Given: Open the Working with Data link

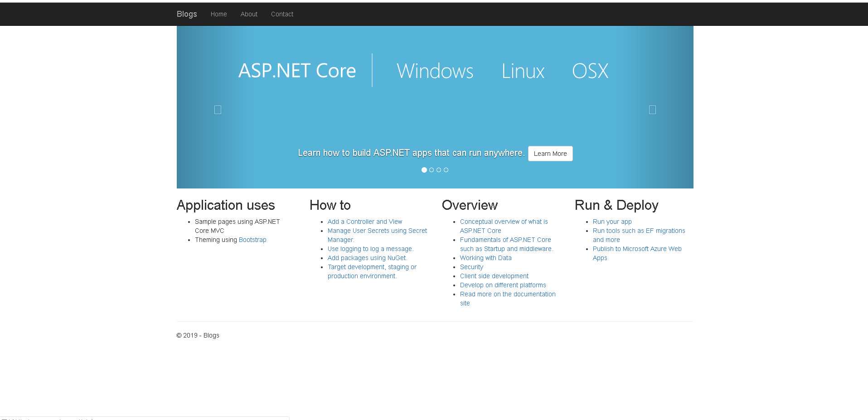Looking at the screenshot, I should [x=485, y=258].
